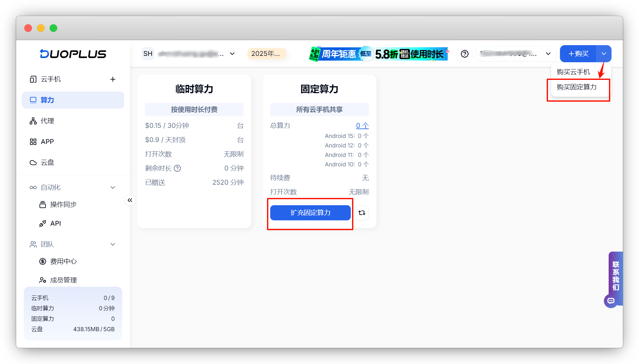Toggle the dropdown arrow beside 购买 button
The image size is (639, 364).
point(604,54)
